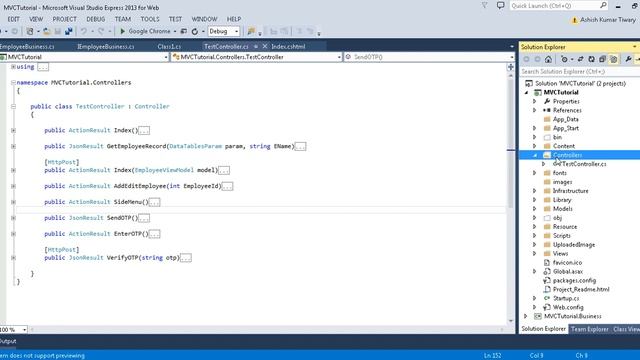Click the browser select window icon near Google Chrome
Image resolution: width=640 pixels, height=360 pixels.
click(x=184, y=31)
